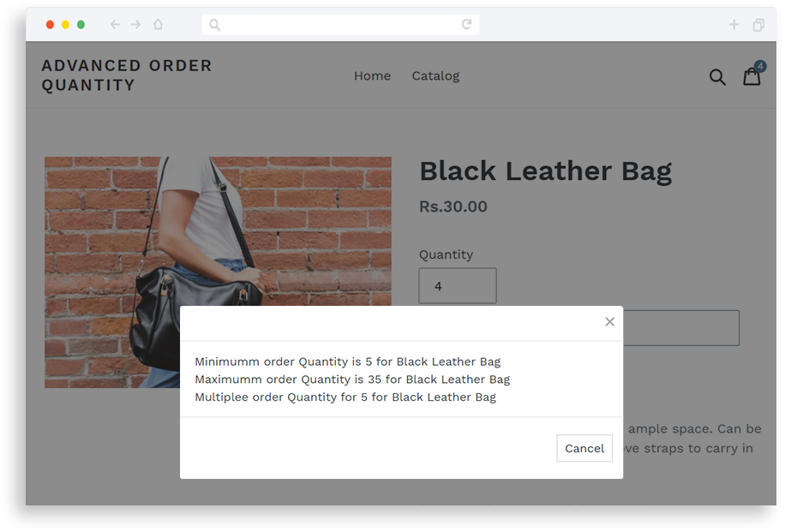Click the Black Leather Bag product image
Image resolution: width=785 pixels, height=532 pixels.
[218, 231]
